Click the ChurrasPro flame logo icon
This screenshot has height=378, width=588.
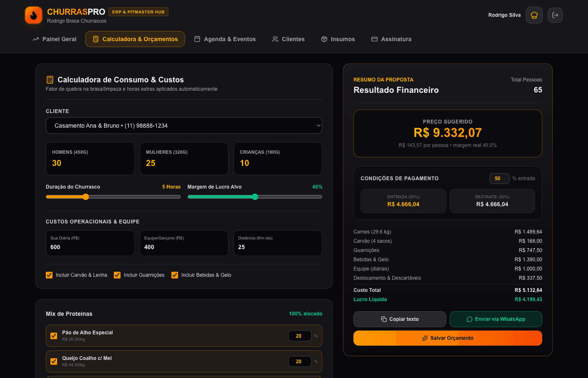[34, 15]
